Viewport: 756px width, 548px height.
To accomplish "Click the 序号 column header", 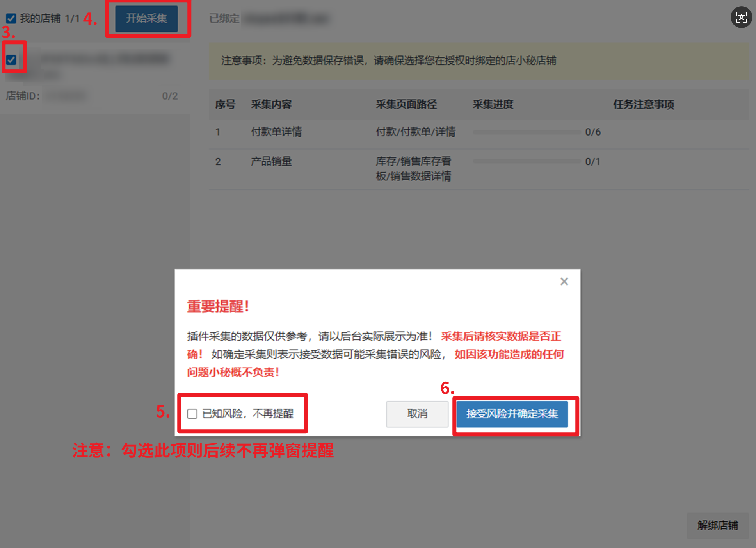I will pyautogui.click(x=225, y=104).
